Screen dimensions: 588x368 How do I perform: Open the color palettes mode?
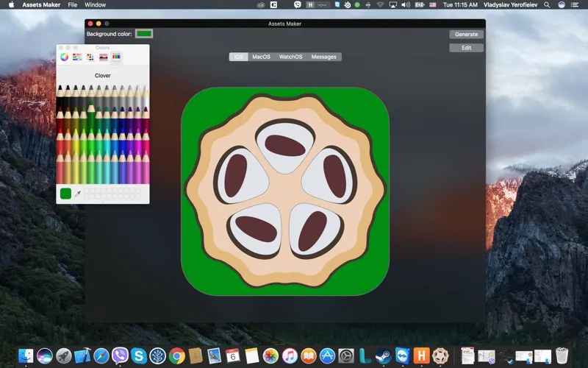(x=90, y=57)
